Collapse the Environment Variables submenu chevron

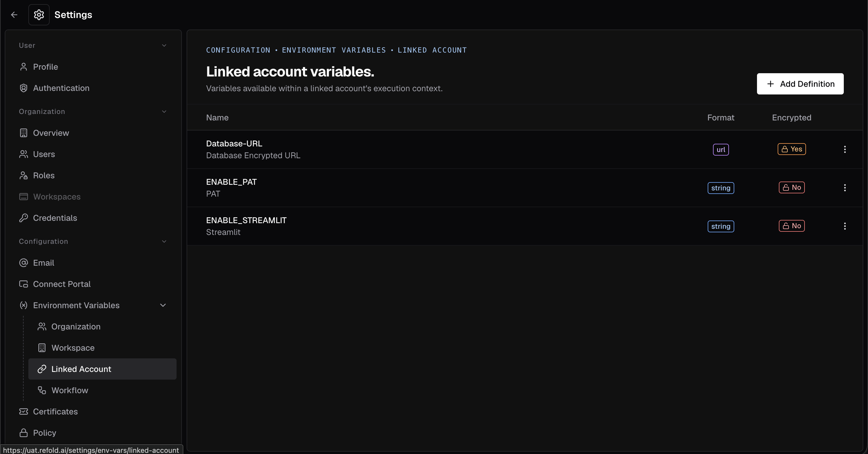(x=163, y=305)
